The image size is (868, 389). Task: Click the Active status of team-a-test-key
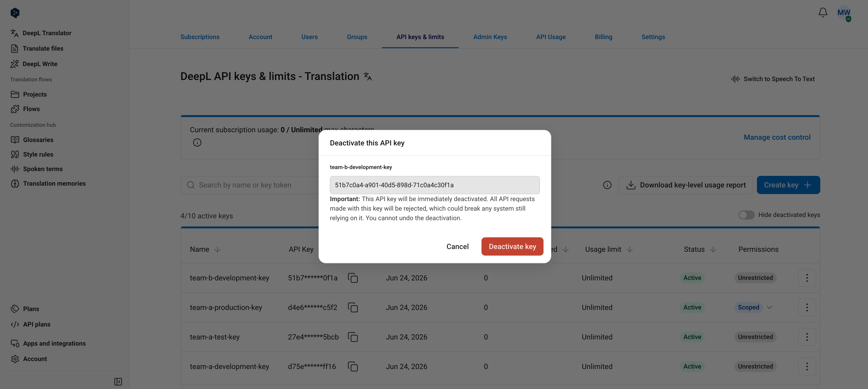692,337
